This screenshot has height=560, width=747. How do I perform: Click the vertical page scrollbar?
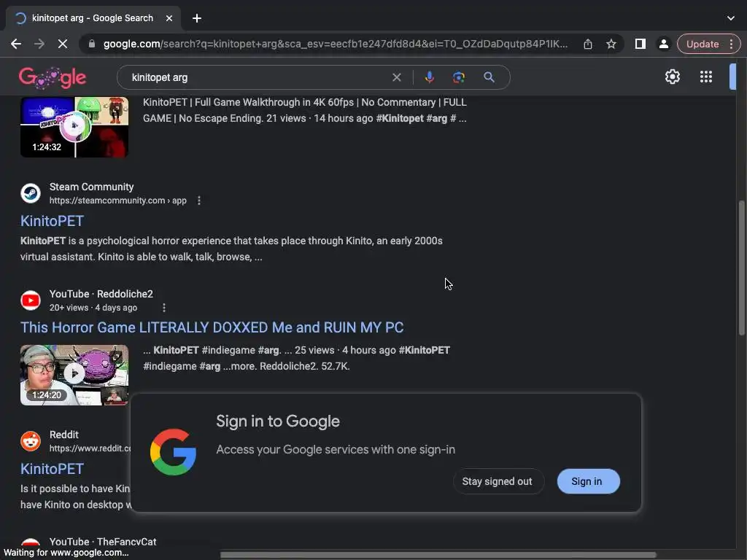pyautogui.click(x=741, y=268)
